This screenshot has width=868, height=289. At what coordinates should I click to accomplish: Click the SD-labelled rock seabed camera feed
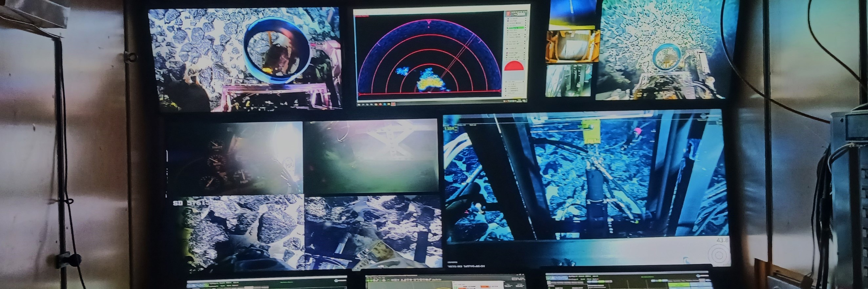pos(241,232)
